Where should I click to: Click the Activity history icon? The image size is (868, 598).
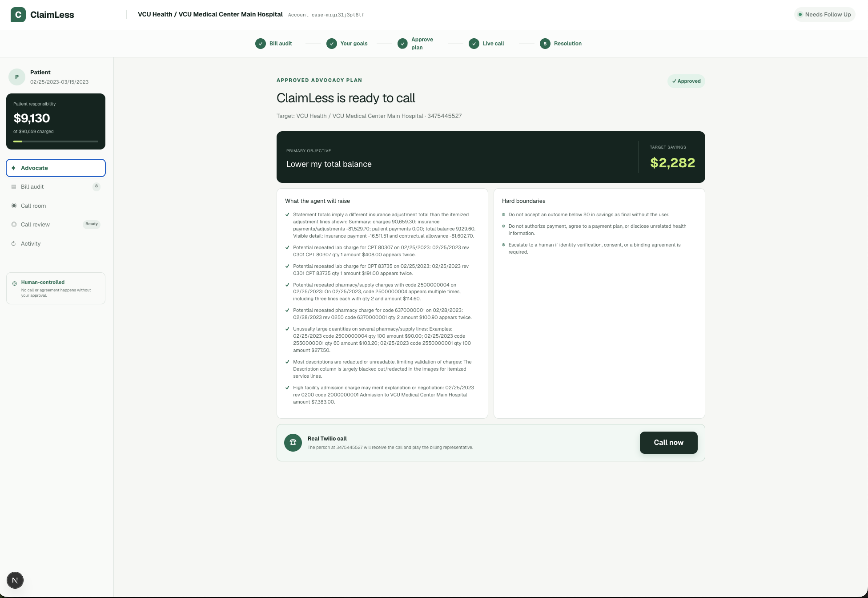(13, 244)
